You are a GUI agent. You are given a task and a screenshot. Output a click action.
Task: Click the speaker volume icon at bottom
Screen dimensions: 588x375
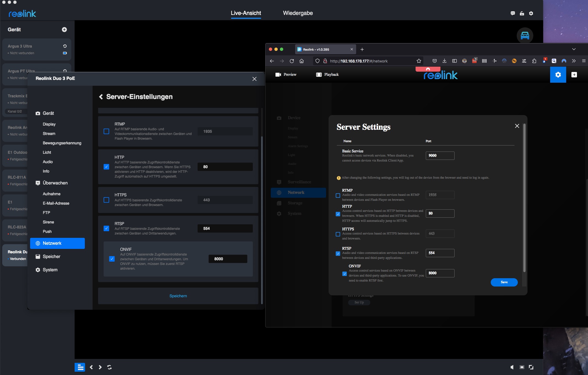tap(512, 367)
